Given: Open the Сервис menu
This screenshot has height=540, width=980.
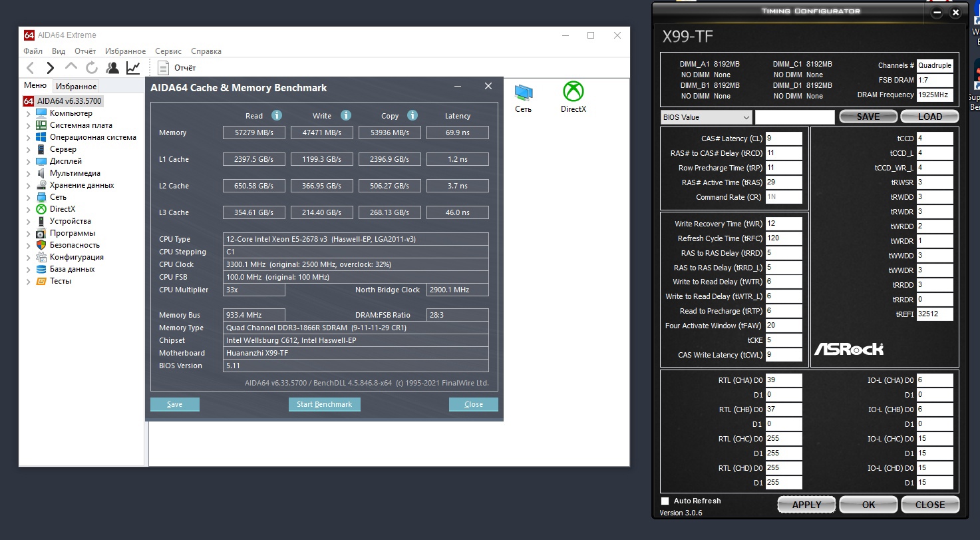Looking at the screenshot, I should click(168, 51).
